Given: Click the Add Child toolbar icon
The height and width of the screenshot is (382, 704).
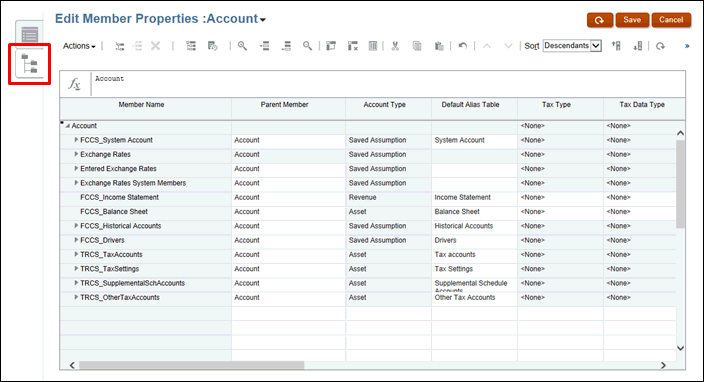Looking at the screenshot, I should [x=119, y=46].
